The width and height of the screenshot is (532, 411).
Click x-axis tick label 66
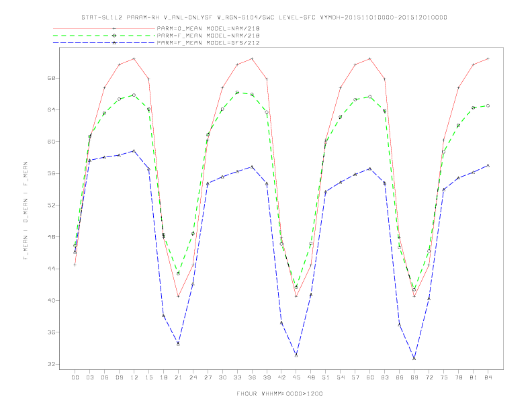pyautogui.click(x=400, y=377)
